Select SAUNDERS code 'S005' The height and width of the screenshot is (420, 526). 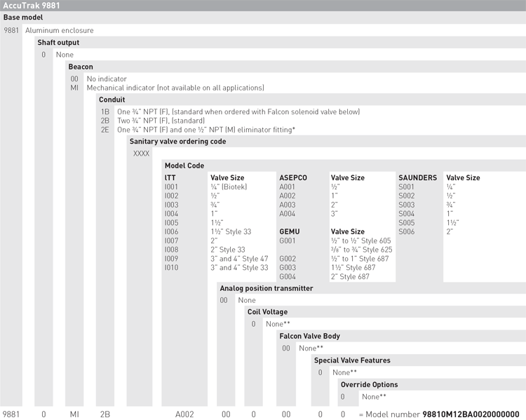(x=407, y=223)
